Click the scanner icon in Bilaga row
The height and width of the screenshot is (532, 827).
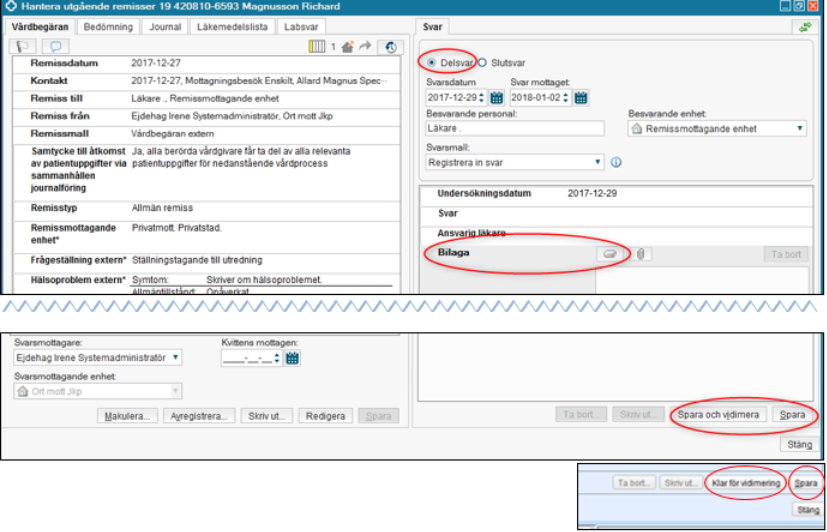pos(609,254)
